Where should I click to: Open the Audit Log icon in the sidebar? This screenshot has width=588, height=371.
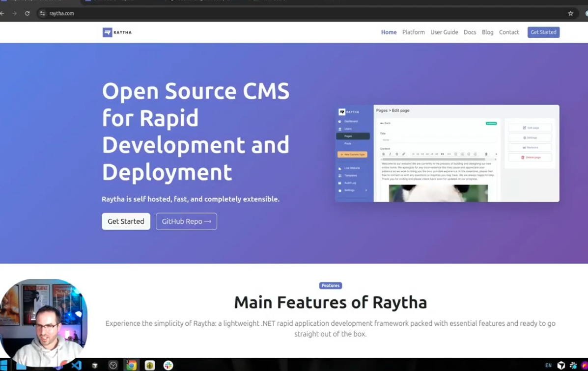click(x=339, y=183)
